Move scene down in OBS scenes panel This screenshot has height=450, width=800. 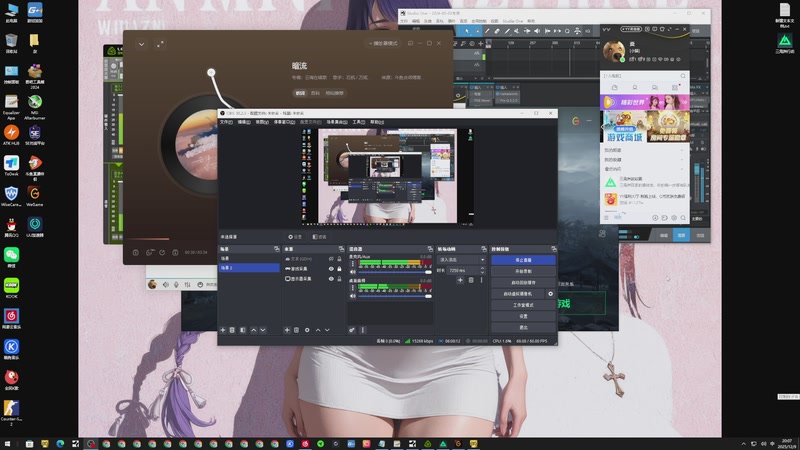pos(263,330)
